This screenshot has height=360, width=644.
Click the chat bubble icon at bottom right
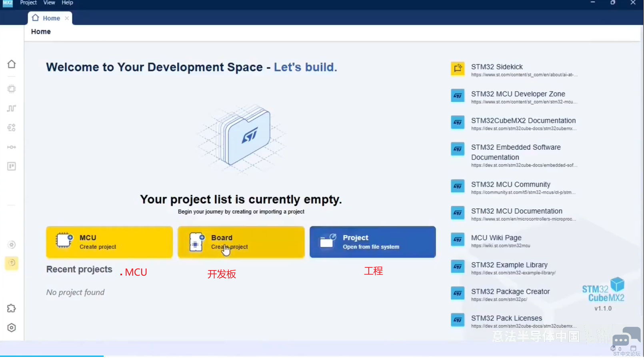(x=626, y=336)
